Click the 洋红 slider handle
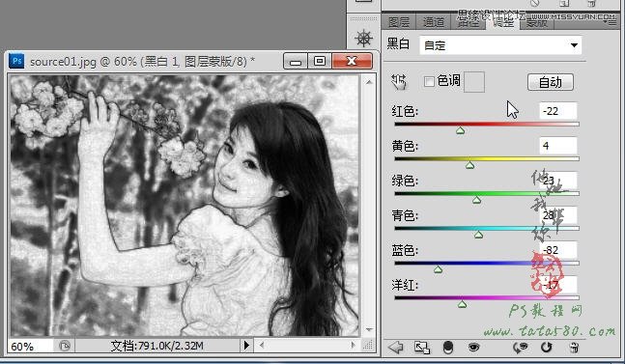This screenshot has height=364, width=625. coord(462,304)
